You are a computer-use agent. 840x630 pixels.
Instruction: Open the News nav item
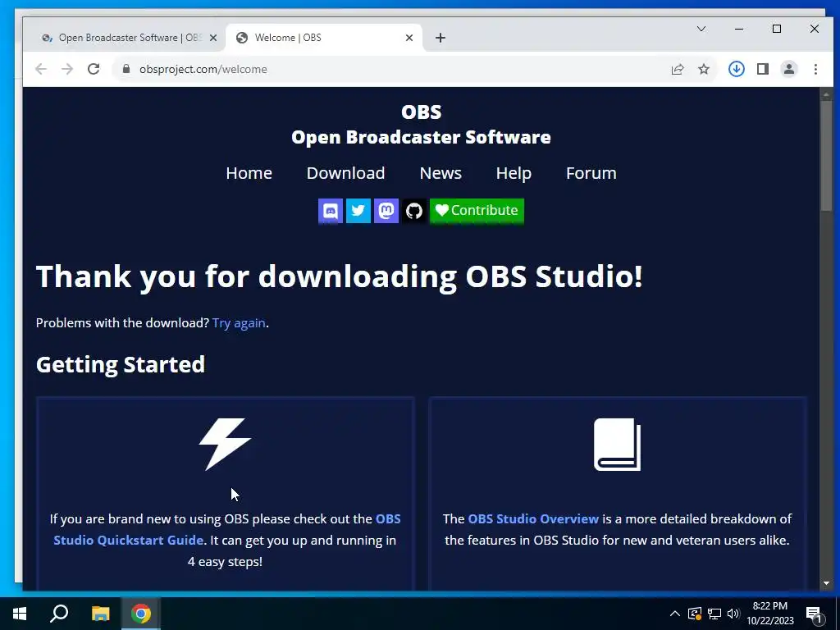click(x=441, y=173)
